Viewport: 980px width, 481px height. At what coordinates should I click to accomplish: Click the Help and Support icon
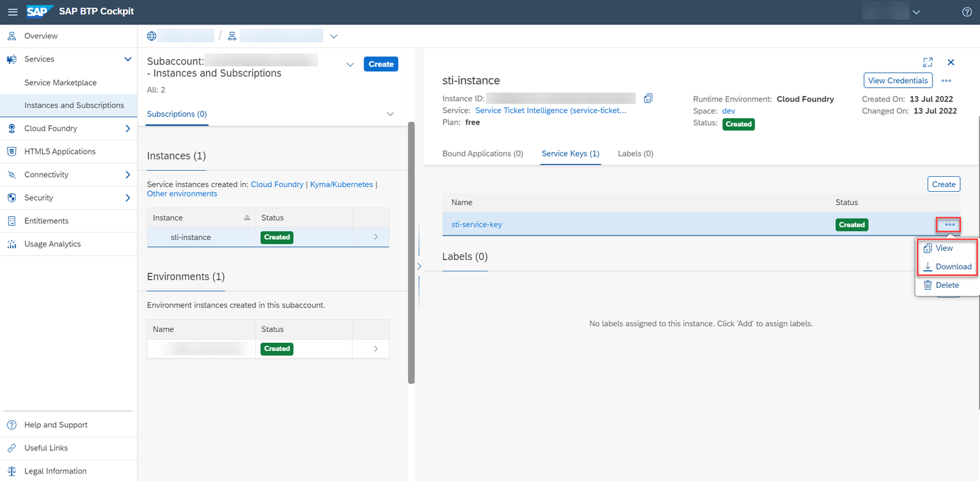(x=12, y=425)
